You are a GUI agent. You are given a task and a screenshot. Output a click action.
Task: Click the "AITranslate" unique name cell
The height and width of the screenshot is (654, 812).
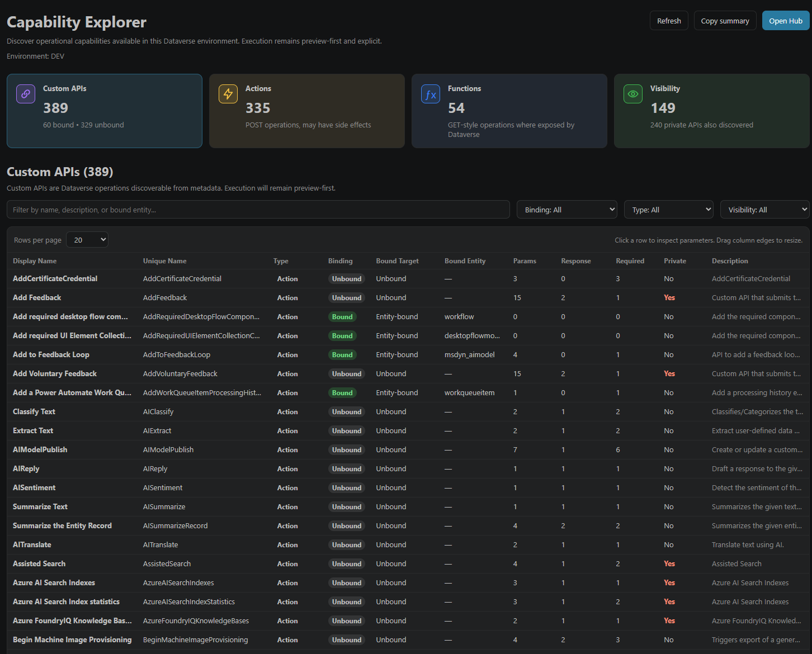pos(160,545)
